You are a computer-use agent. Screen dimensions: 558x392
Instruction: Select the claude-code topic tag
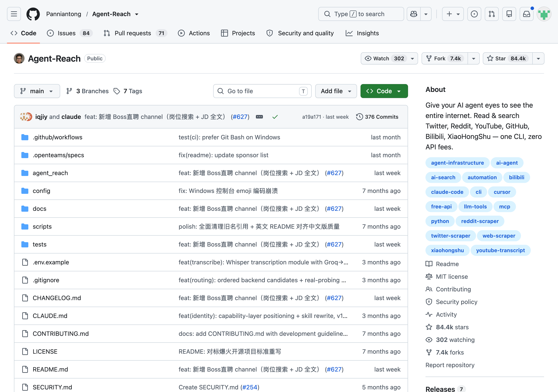coord(447,192)
